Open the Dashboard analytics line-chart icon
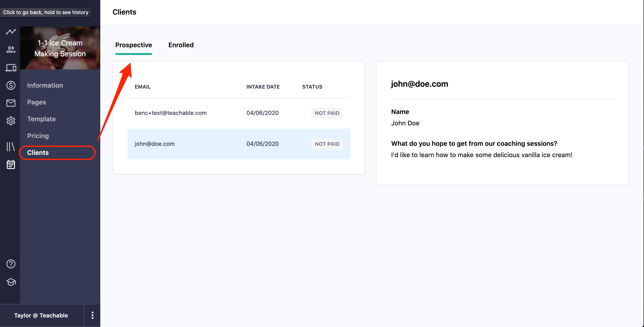The image size is (644, 327). (11, 32)
